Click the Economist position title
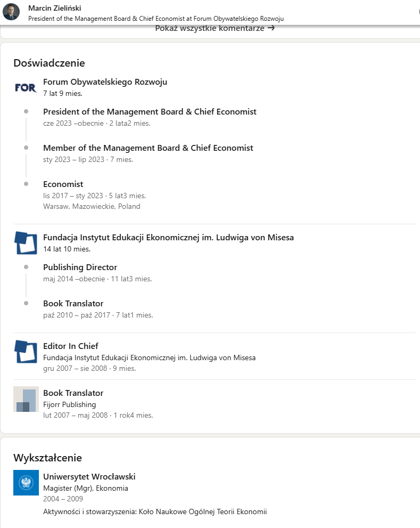This screenshot has width=420, height=528. (x=63, y=184)
